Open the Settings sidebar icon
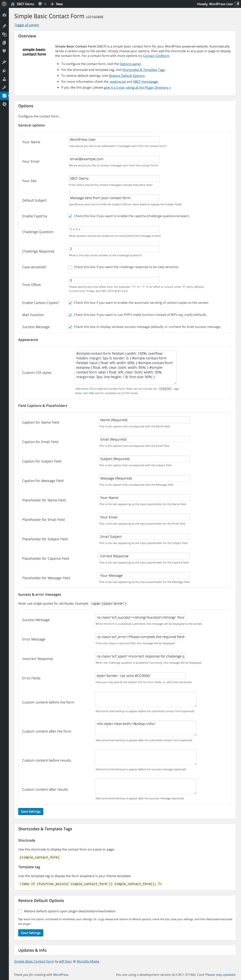The width and height of the screenshot is (241, 980). point(4,96)
